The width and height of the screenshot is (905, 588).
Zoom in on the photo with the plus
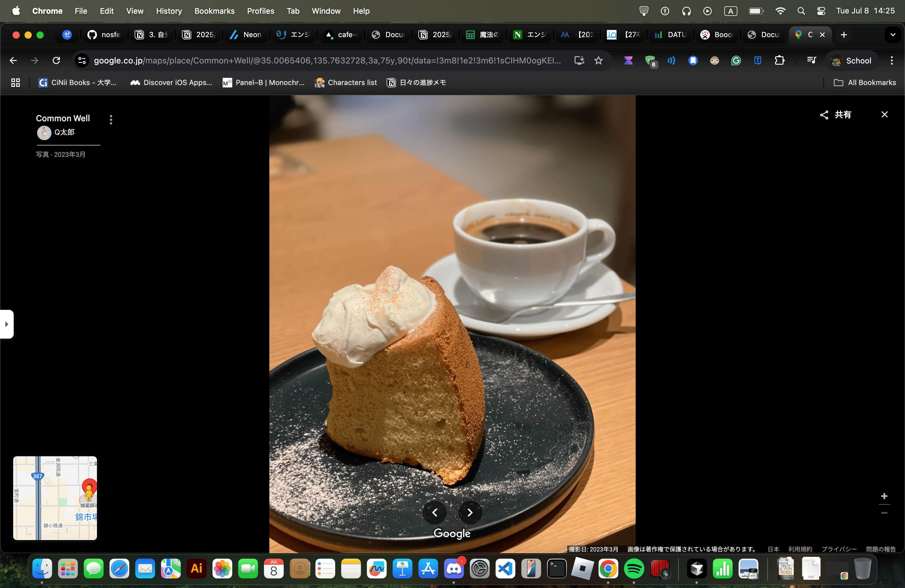click(x=884, y=496)
